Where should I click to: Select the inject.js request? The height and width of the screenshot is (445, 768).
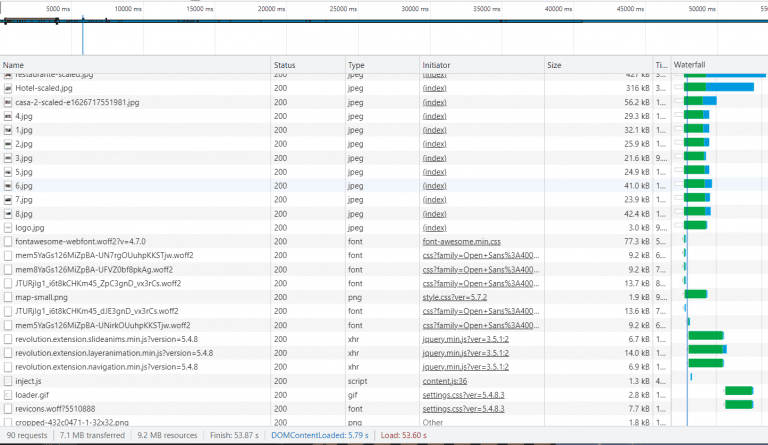[x=28, y=381]
